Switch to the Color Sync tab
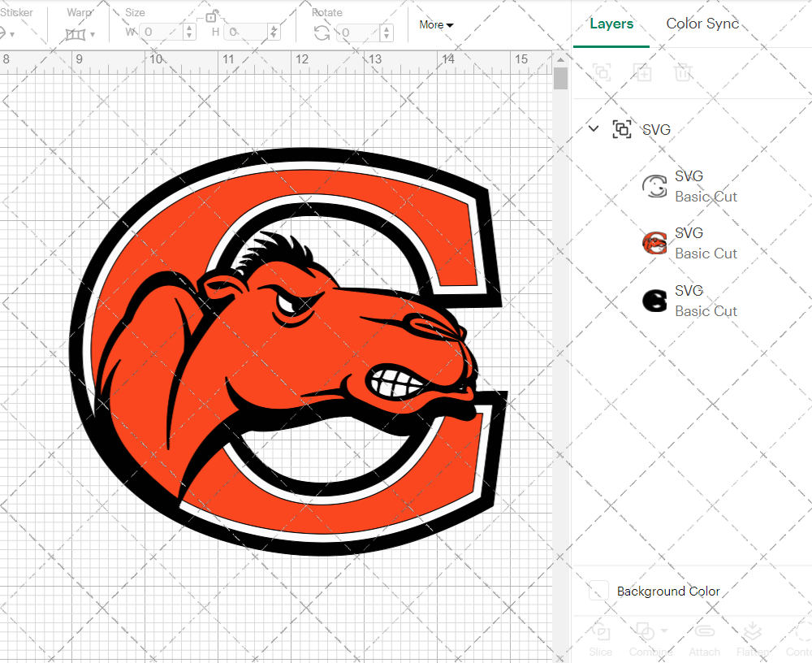The height and width of the screenshot is (663, 812). click(x=702, y=24)
